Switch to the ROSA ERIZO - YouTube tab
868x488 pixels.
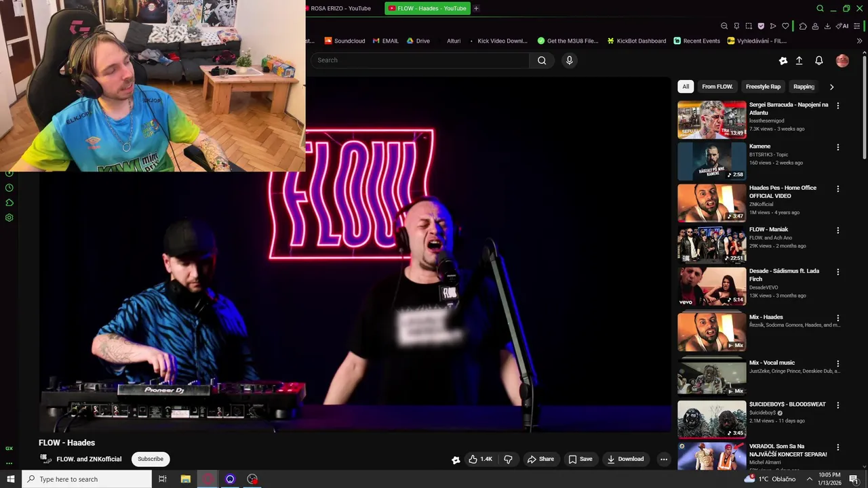pos(340,8)
